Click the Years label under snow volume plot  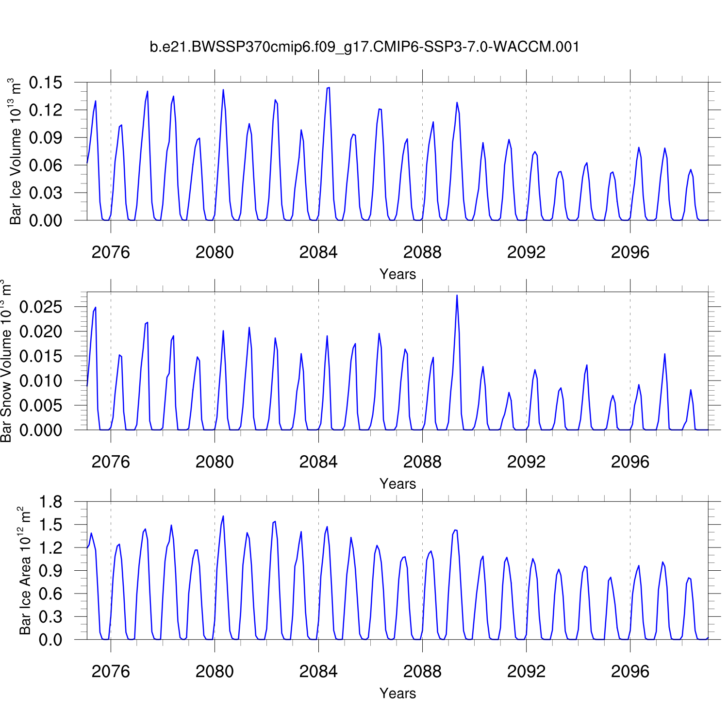pyautogui.click(x=397, y=484)
